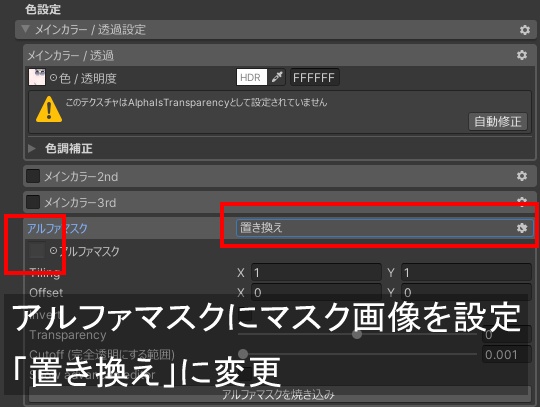Collapse メインカラー / 透過設定 foldout
This screenshot has height=407, width=540.
pyautogui.click(x=25, y=29)
